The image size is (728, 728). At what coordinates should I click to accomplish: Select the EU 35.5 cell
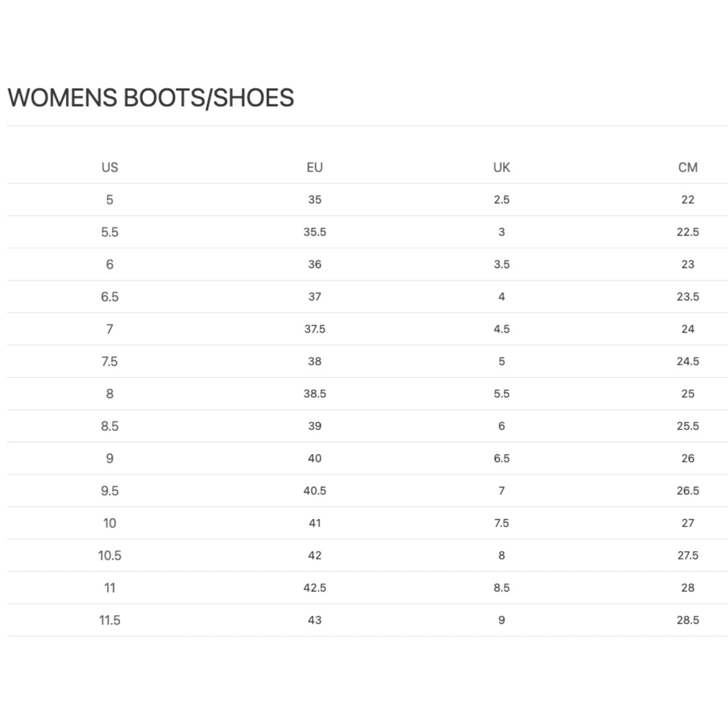(x=315, y=232)
